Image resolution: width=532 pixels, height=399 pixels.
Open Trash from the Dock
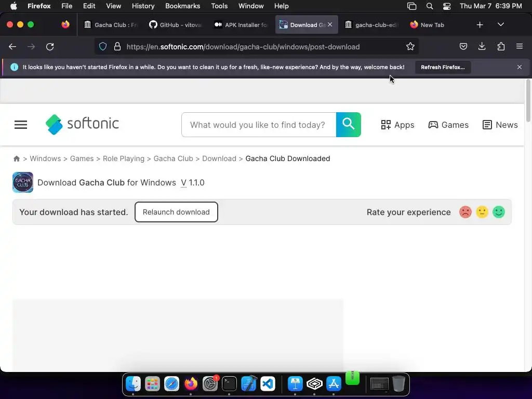click(x=398, y=384)
